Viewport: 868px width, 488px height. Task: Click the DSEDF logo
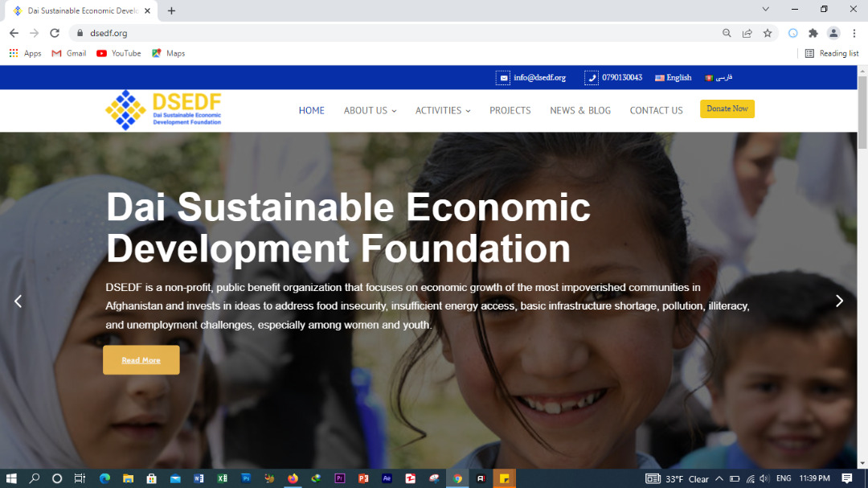[x=163, y=110]
